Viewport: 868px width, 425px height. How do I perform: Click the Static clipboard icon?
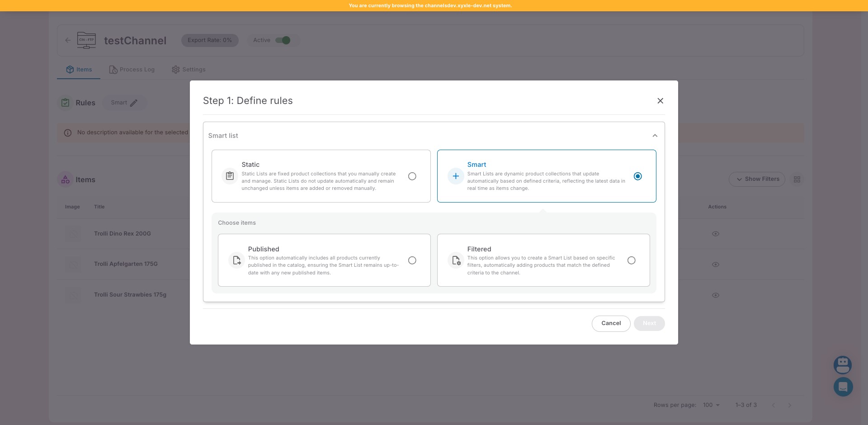point(230,176)
